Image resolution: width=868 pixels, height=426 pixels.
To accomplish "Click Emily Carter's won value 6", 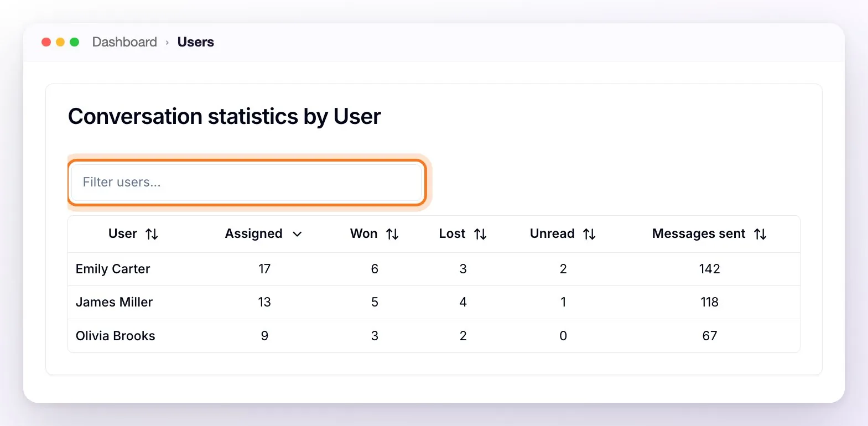I will tap(375, 269).
